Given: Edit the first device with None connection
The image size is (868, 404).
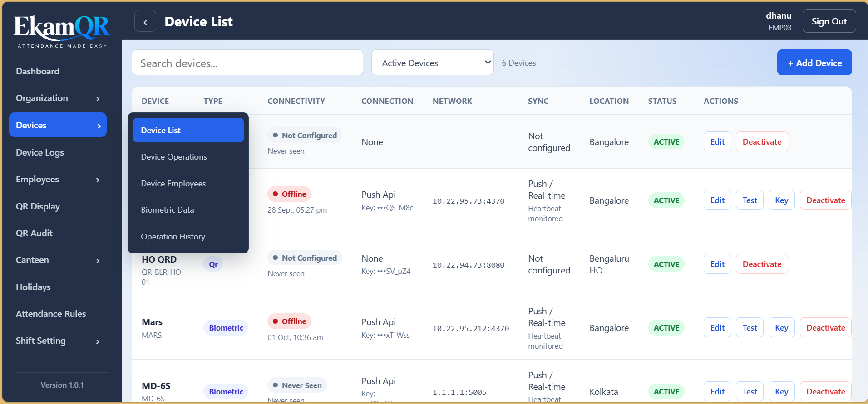Looking at the screenshot, I should [x=717, y=141].
